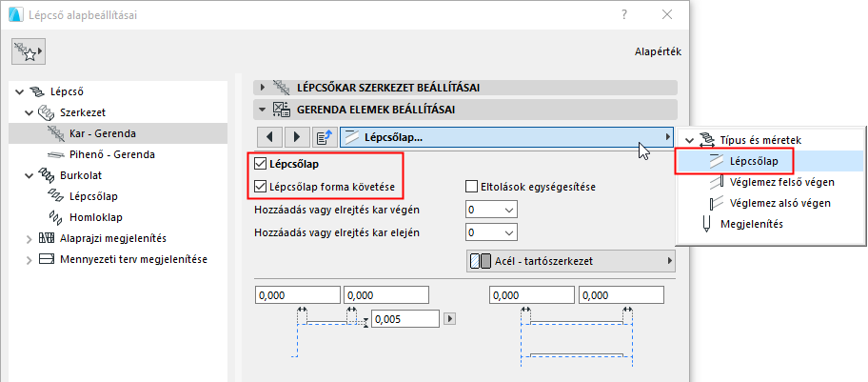This screenshot has width=868, height=382.
Task: Open the Lépcsőlap... page selector dropdown
Action: [506, 137]
